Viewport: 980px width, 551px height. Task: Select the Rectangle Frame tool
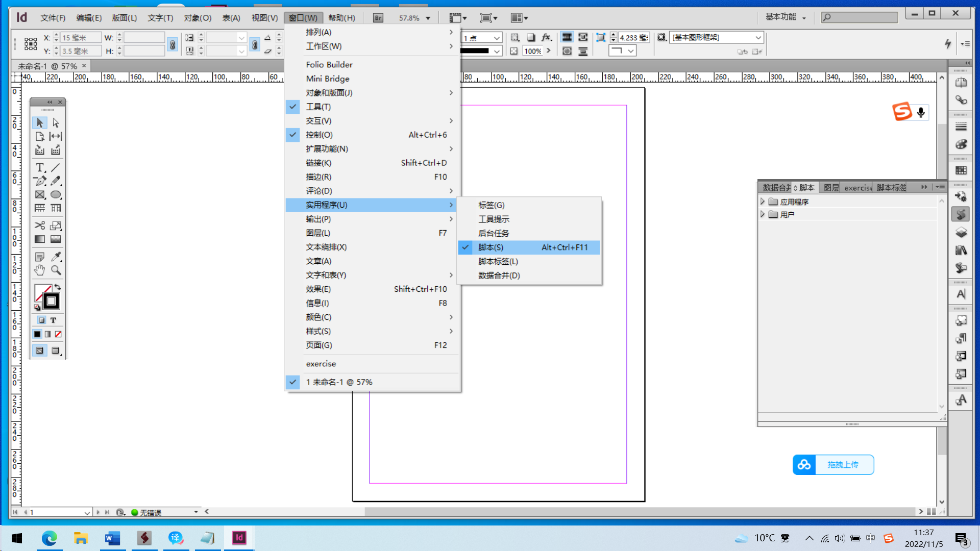click(40, 195)
